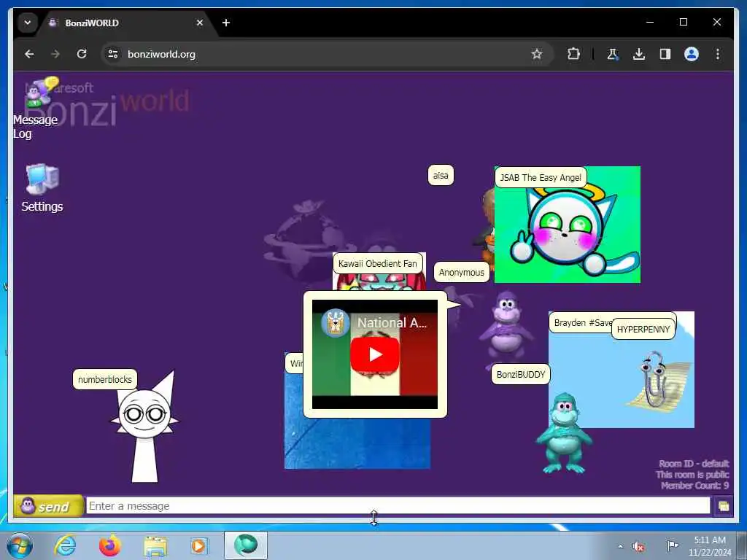Click the YouTube channel avatar in the video
747x560 pixels.
tap(336, 323)
